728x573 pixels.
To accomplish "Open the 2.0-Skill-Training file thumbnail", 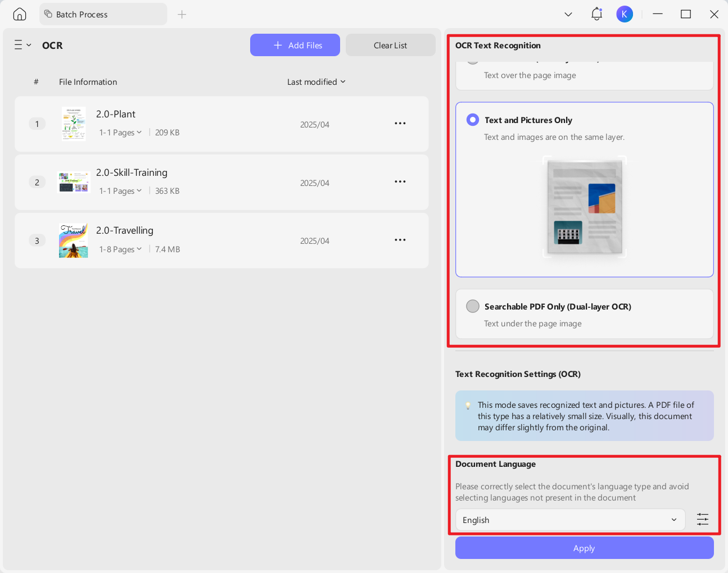I will point(74,182).
